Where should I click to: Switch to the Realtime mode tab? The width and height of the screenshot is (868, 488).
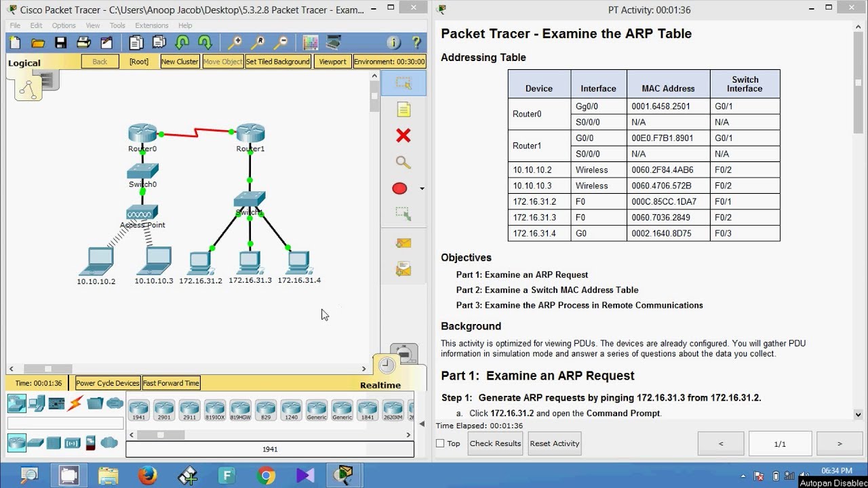(x=380, y=385)
